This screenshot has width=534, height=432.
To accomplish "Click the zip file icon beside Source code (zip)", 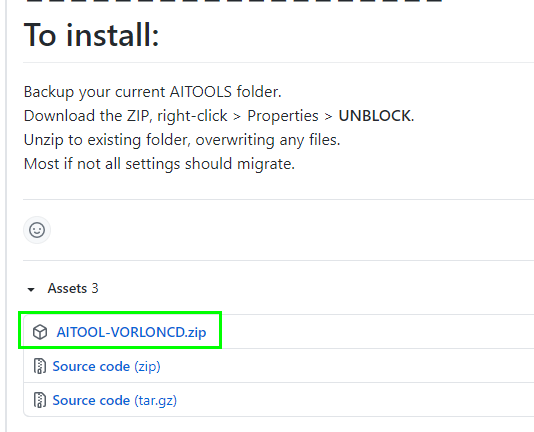I will (x=40, y=366).
